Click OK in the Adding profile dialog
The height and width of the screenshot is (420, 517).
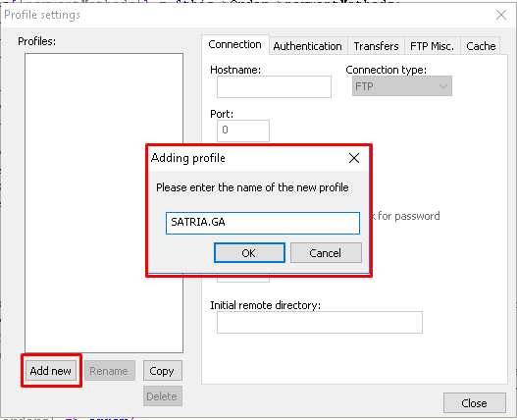(249, 253)
